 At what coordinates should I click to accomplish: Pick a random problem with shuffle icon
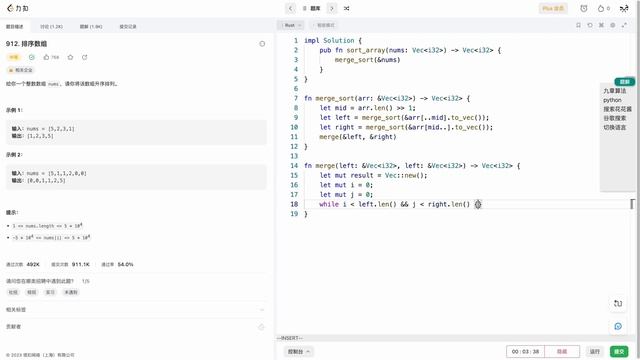[x=347, y=8]
